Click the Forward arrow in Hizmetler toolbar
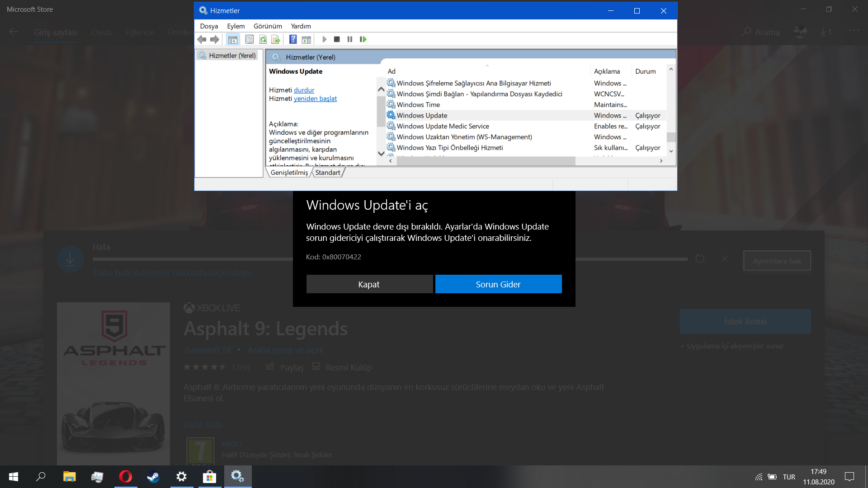Viewport: 868px width, 488px height. 215,39
